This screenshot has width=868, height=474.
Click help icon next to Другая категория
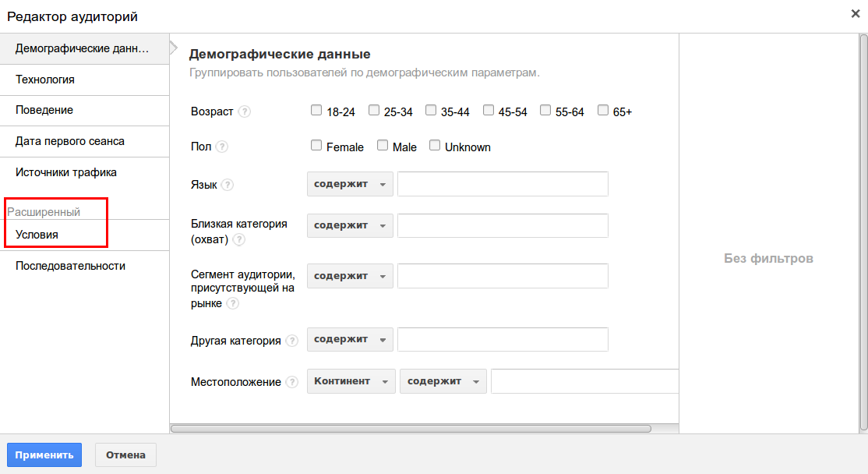point(292,341)
